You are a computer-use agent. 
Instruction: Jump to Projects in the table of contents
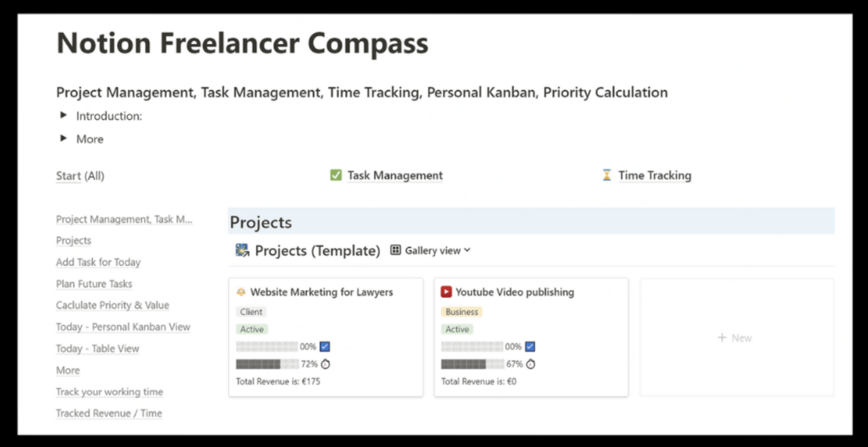pyautogui.click(x=73, y=241)
